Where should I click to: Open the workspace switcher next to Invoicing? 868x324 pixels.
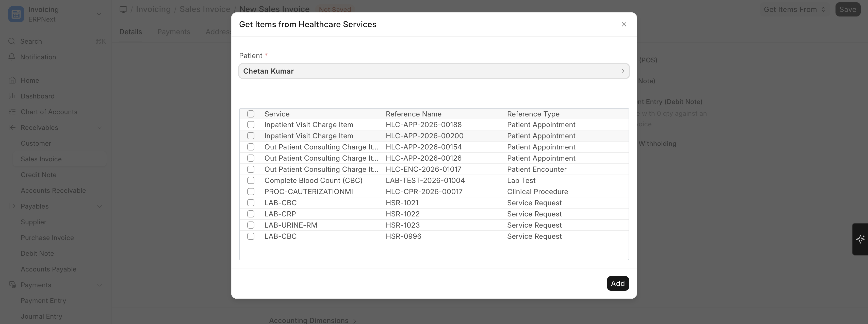pos(99,14)
